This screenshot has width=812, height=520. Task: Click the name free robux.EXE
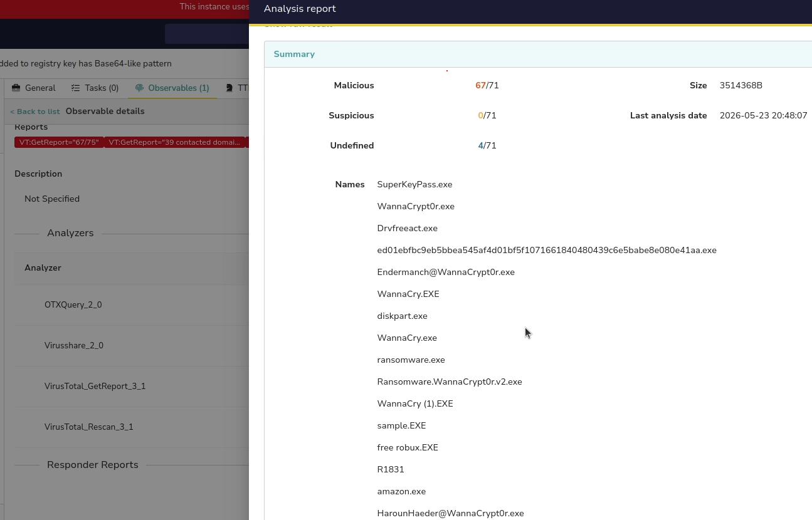[x=408, y=447]
